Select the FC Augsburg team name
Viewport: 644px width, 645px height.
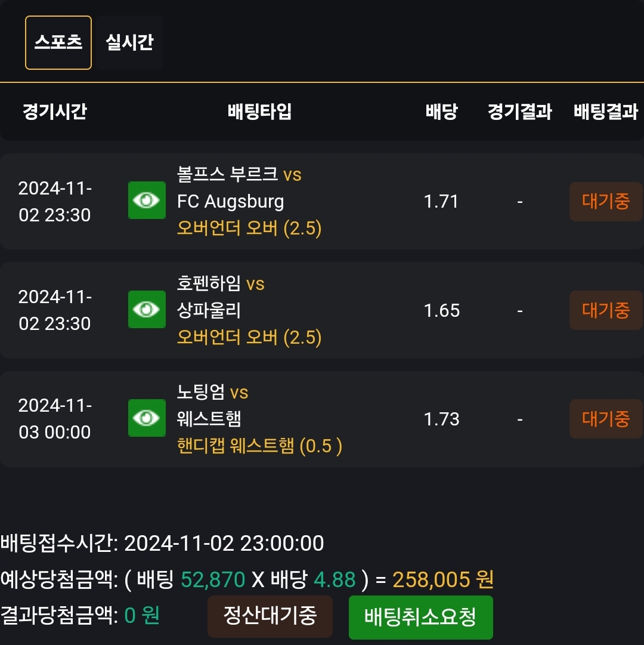click(x=231, y=201)
